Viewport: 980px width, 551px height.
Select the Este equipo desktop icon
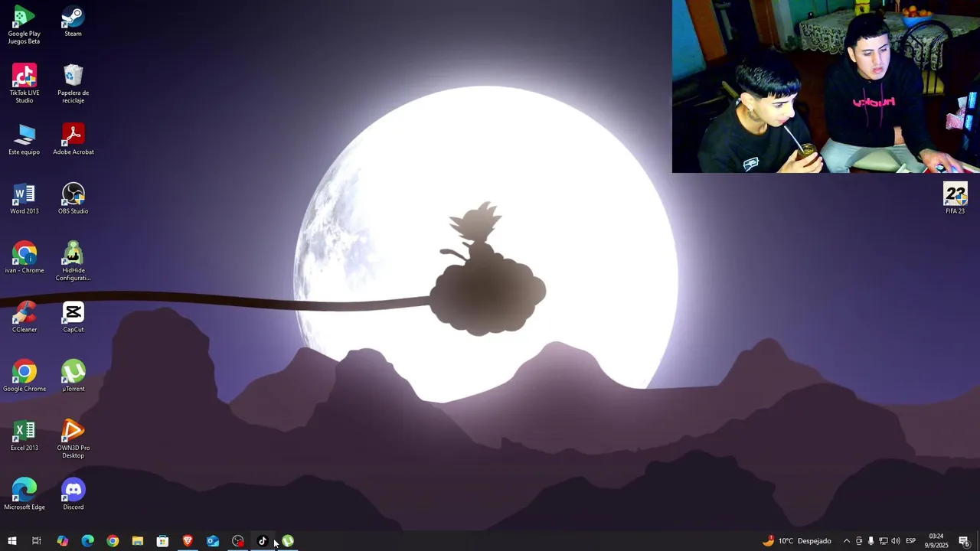pyautogui.click(x=24, y=139)
